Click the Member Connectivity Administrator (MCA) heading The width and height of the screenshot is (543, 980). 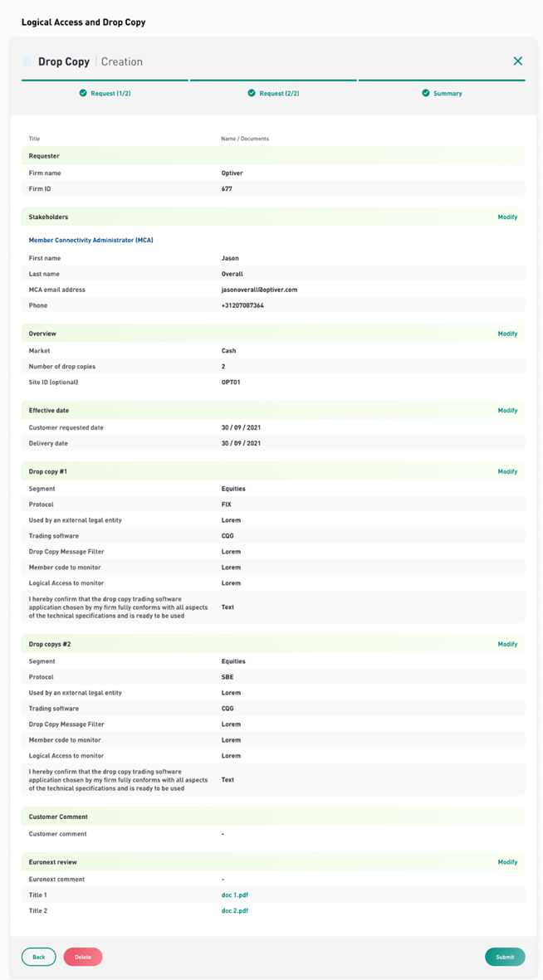tap(91, 240)
